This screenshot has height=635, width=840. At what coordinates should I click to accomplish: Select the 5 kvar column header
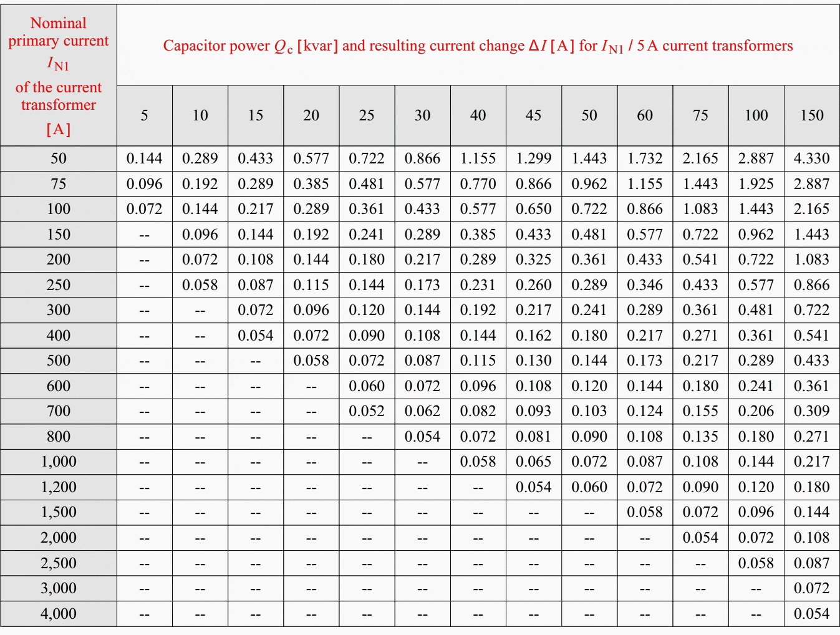tap(145, 115)
